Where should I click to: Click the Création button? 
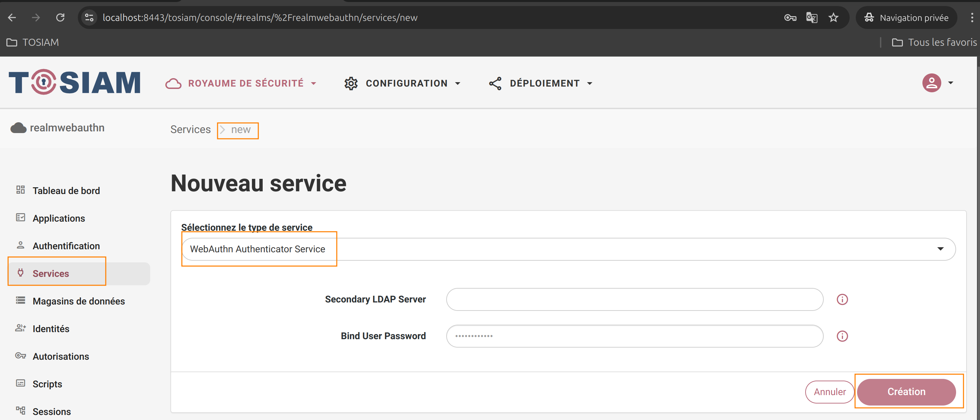click(906, 392)
